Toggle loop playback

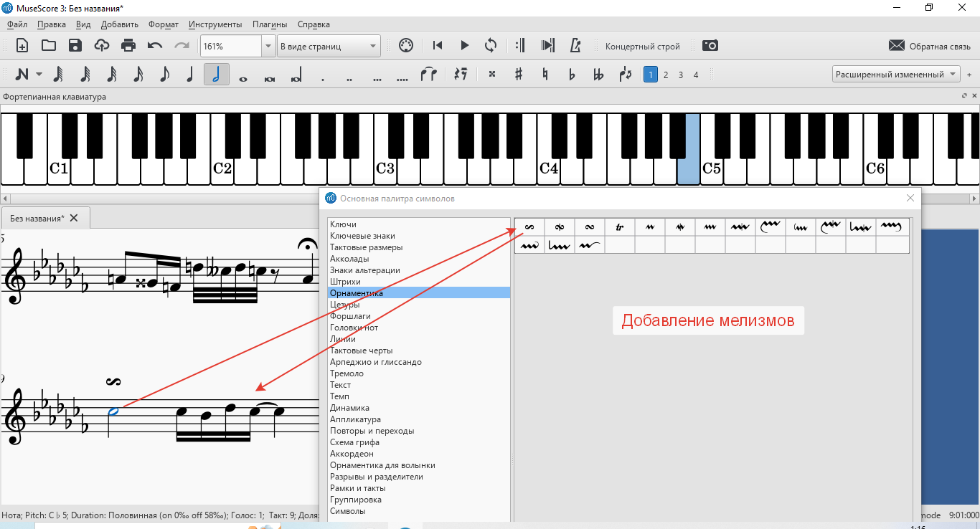(x=491, y=46)
